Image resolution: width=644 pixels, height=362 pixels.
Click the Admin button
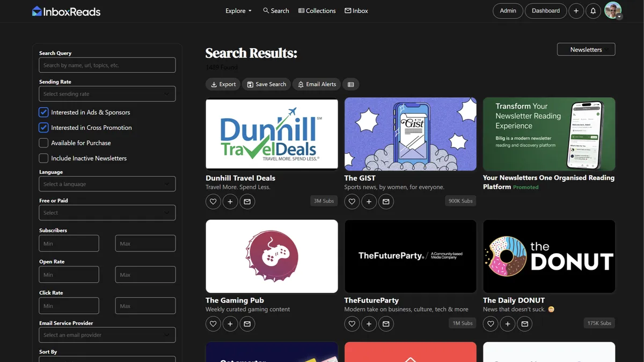click(508, 11)
